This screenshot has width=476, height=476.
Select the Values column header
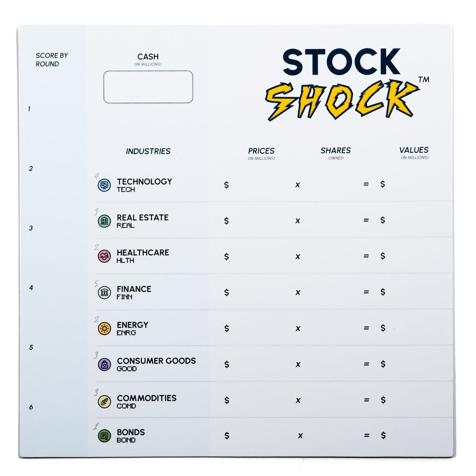(414, 150)
